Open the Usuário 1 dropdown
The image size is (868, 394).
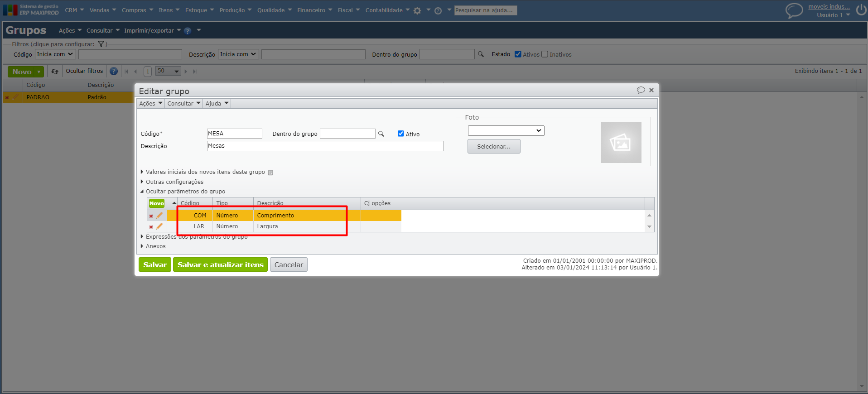(x=833, y=15)
